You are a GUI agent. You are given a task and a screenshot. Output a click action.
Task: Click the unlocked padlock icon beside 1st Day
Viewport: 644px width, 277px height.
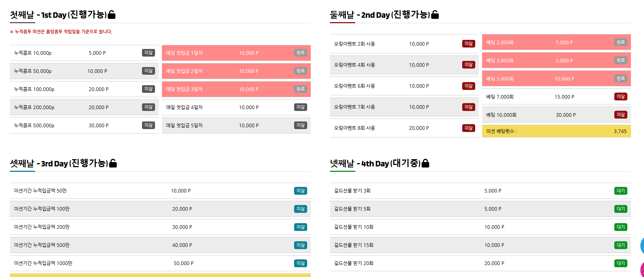click(112, 15)
